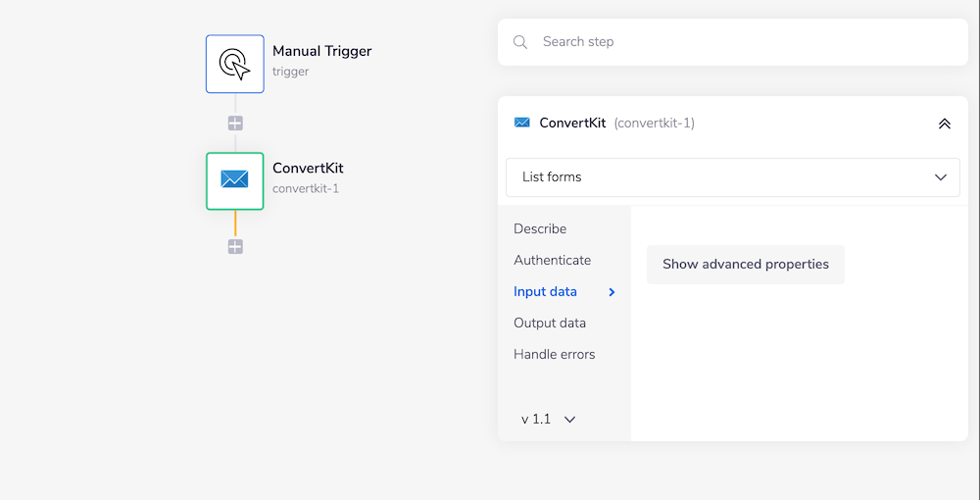This screenshot has height=500, width=980.
Task: Open the Handle errors tab
Action: coord(554,355)
